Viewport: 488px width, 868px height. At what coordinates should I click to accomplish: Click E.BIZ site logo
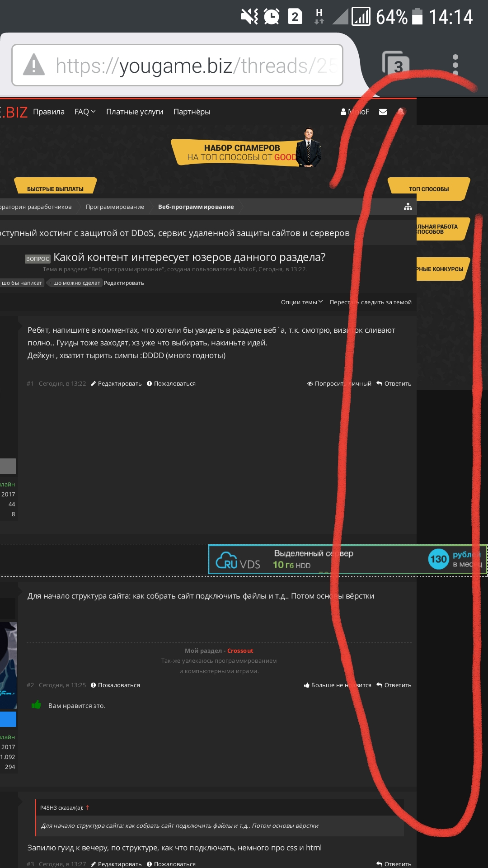point(14,112)
